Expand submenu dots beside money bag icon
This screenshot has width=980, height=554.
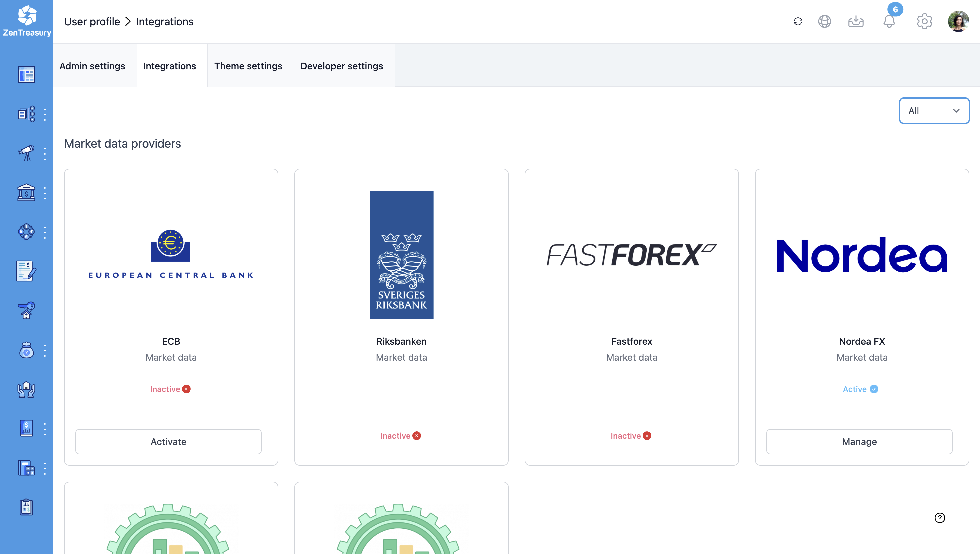tap(45, 350)
